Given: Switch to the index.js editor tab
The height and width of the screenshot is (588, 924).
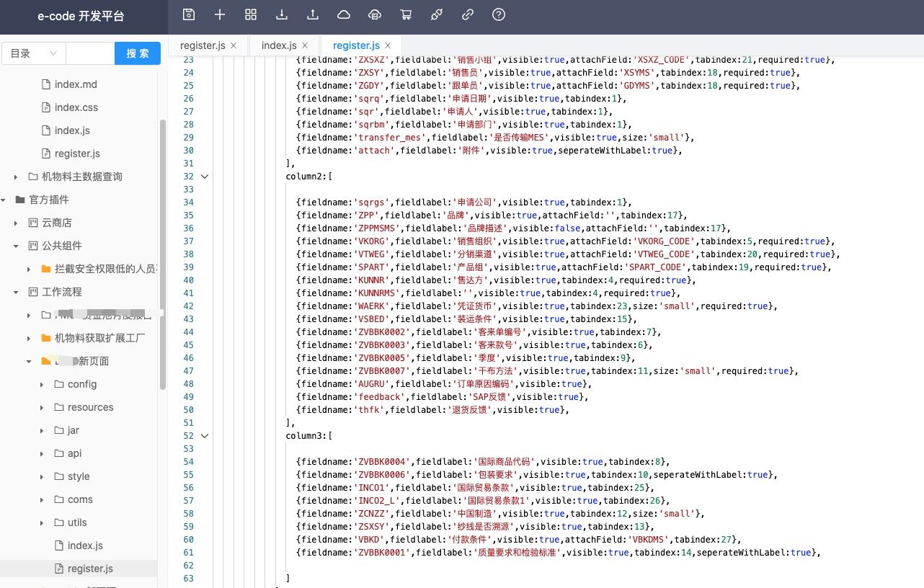Looking at the screenshot, I should tap(279, 45).
